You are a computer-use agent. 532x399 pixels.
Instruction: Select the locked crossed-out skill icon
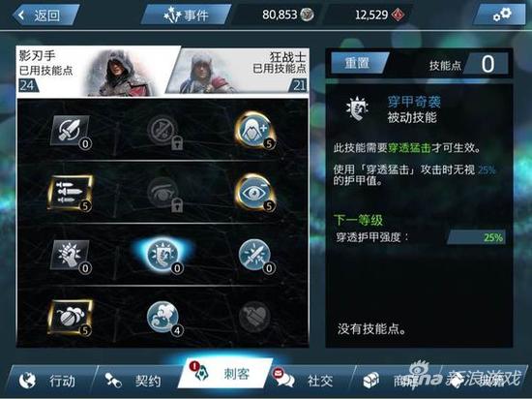click(x=163, y=131)
